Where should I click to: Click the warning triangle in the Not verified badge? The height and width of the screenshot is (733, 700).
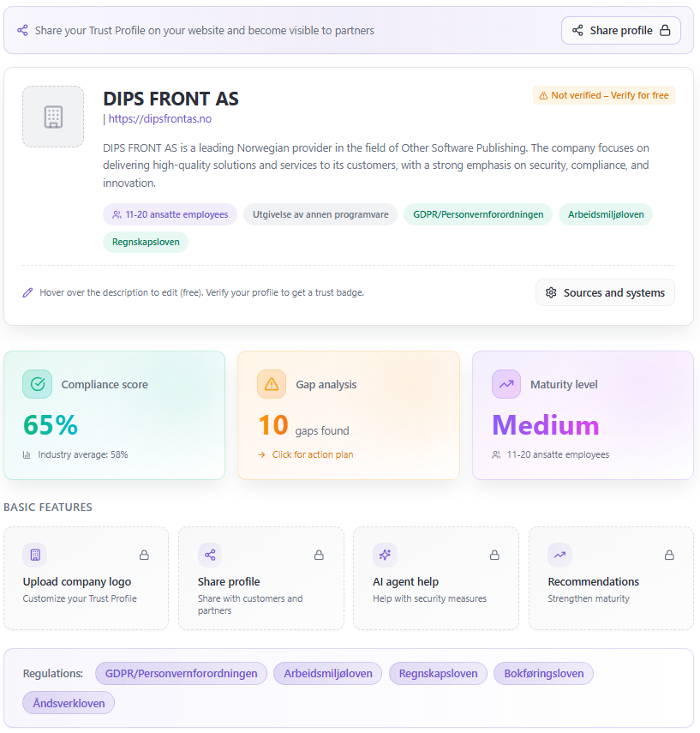(x=543, y=96)
